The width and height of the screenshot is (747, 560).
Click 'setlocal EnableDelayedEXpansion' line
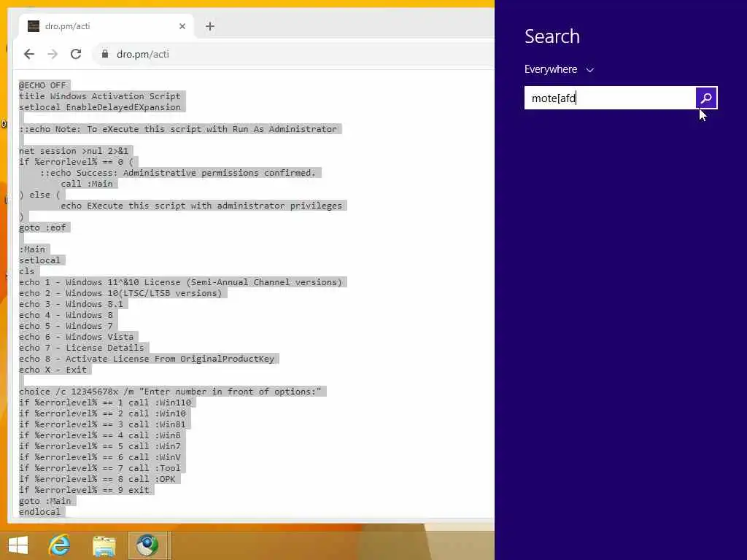(x=99, y=107)
